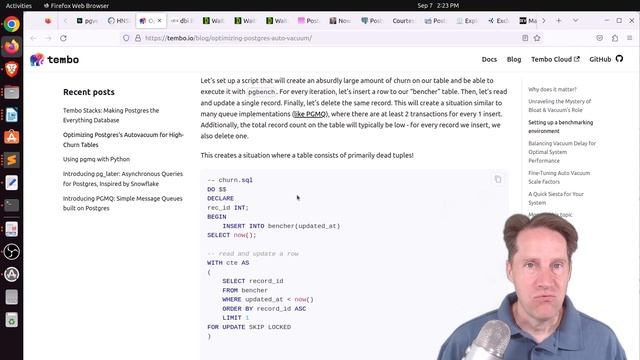Open 'Introducing pg_later' recent post
This screenshot has width=640, height=360.
pyautogui.click(x=123, y=179)
